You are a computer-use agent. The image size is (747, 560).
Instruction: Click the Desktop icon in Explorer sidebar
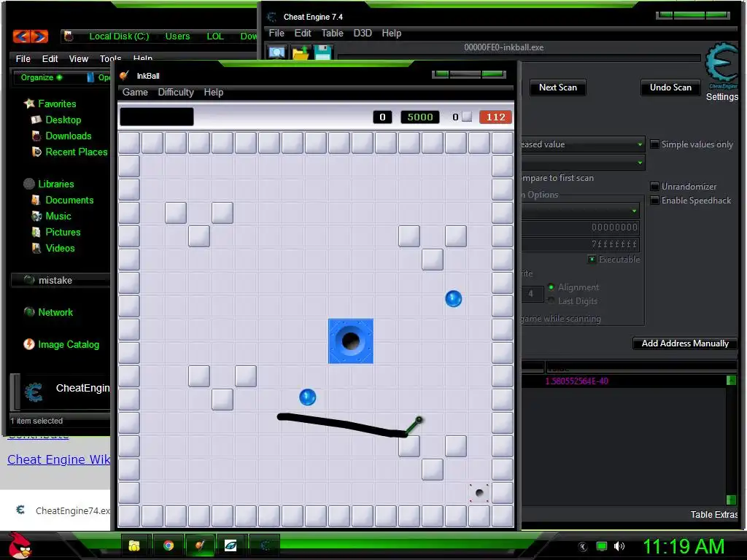click(36, 120)
